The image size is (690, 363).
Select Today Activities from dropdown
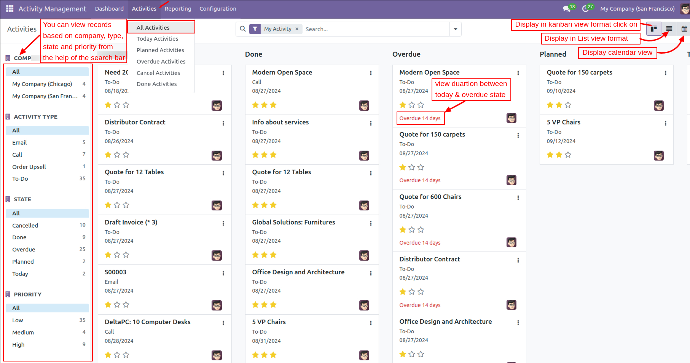tap(158, 39)
